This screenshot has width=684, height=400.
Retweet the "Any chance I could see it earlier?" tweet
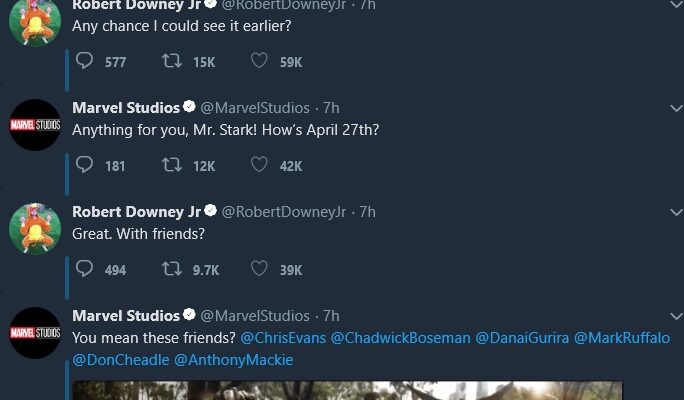coord(171,62)
